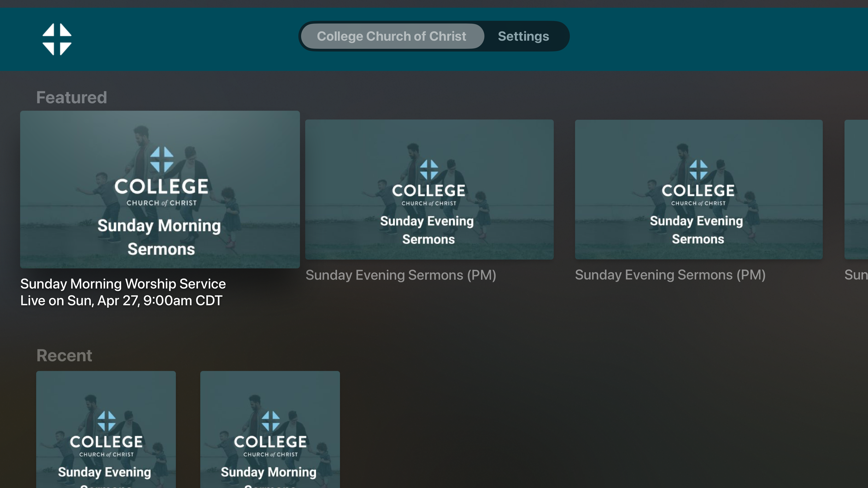Image resolution: width=868 pixels, height=488 pixels.
Task: Click the Recent section heading
Action: click(x=64, y=355)
